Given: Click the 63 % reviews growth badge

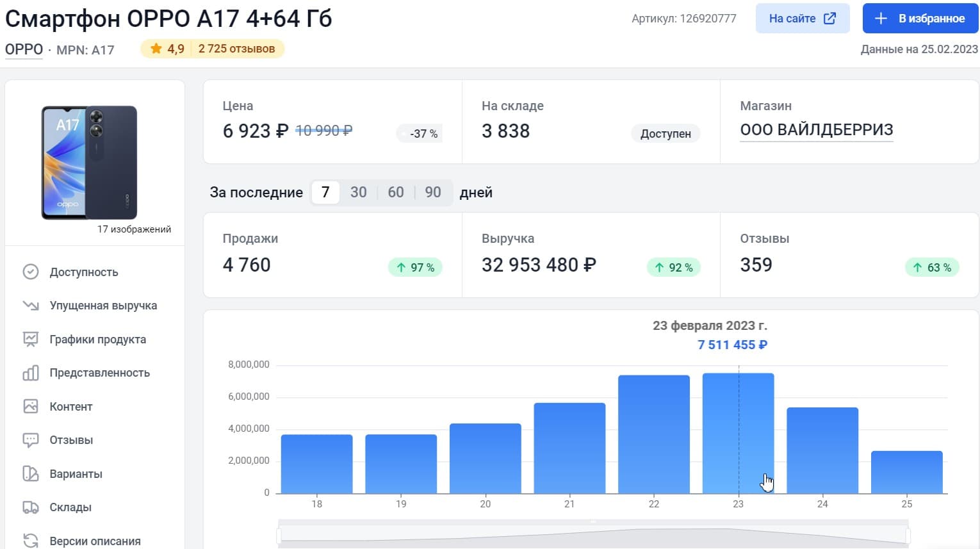Looking at the screenshot, I should coord(932,267).
